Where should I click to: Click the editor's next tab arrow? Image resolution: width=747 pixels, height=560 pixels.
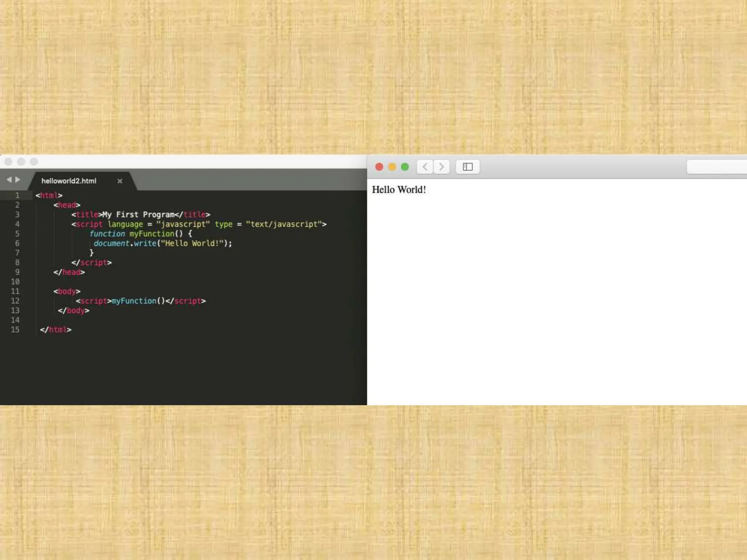(x=18, y=179)
